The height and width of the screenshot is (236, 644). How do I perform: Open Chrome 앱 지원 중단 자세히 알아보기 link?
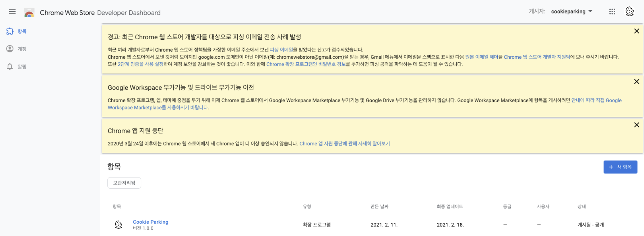345,144
